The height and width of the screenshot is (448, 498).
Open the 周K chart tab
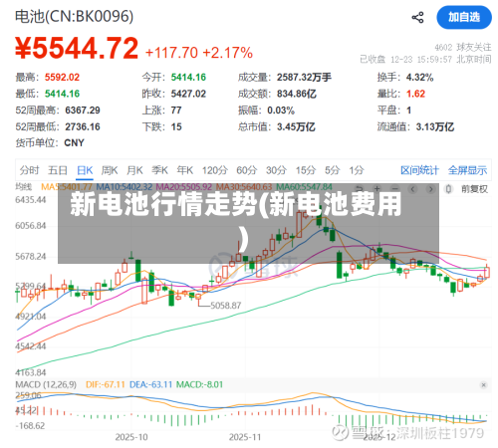pyautogui.click(x=110, y=170)
